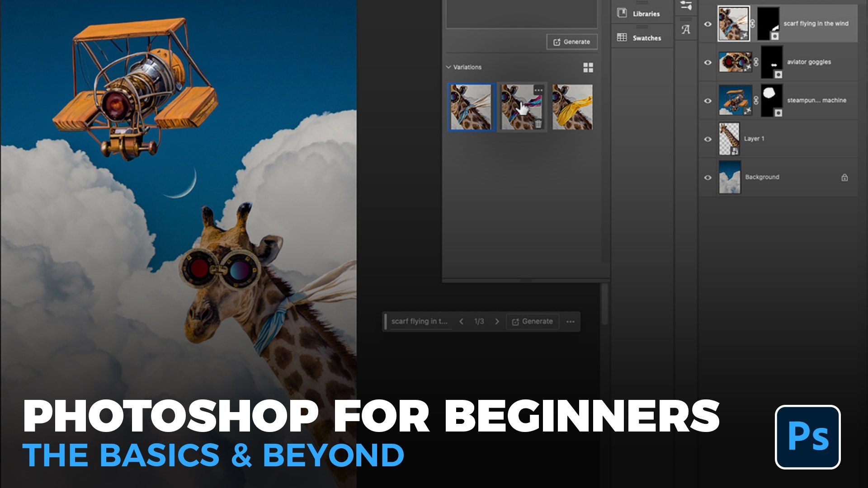868x488 pixels.
Task: Open the Properties sliders panel icon
Action: click(x=686, y=6)
